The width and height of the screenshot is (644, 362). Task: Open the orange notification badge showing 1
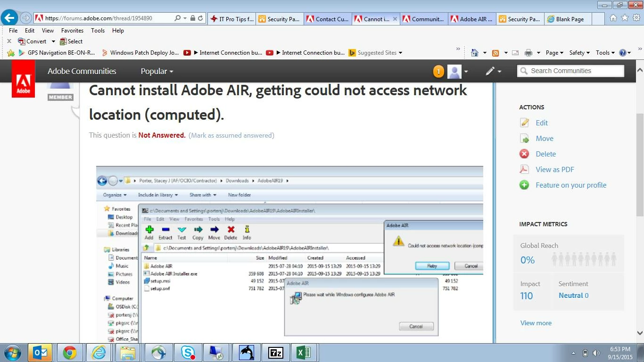pos(438,72)
